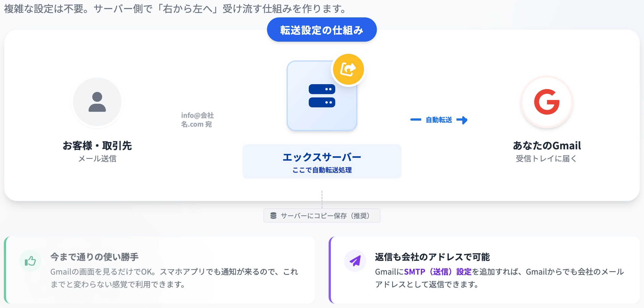Image resolution: width=644 pixels, height=308 pixels.
Task: Click the お客様・取引先 heading
Action: (97, 145)
